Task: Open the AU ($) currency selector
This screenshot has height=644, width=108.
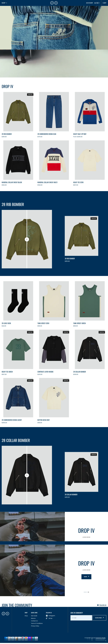Action: pyautogui.click(x=97, y=3)
